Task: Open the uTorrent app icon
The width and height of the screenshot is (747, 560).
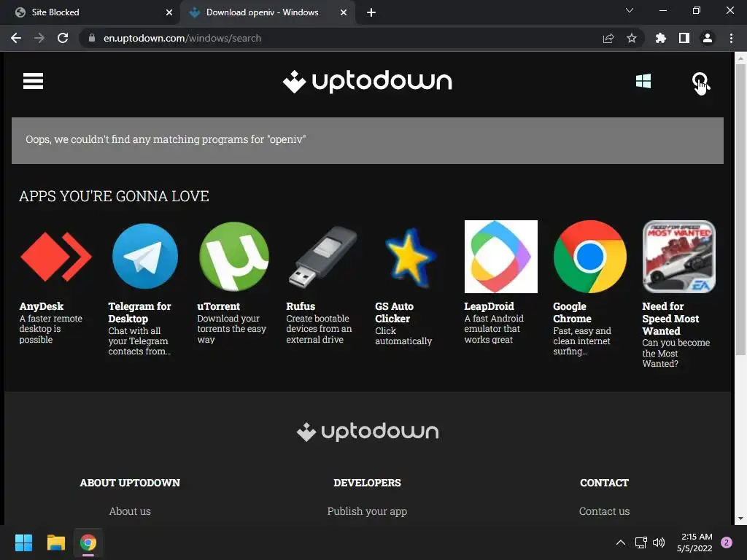Action: point(234,257)
